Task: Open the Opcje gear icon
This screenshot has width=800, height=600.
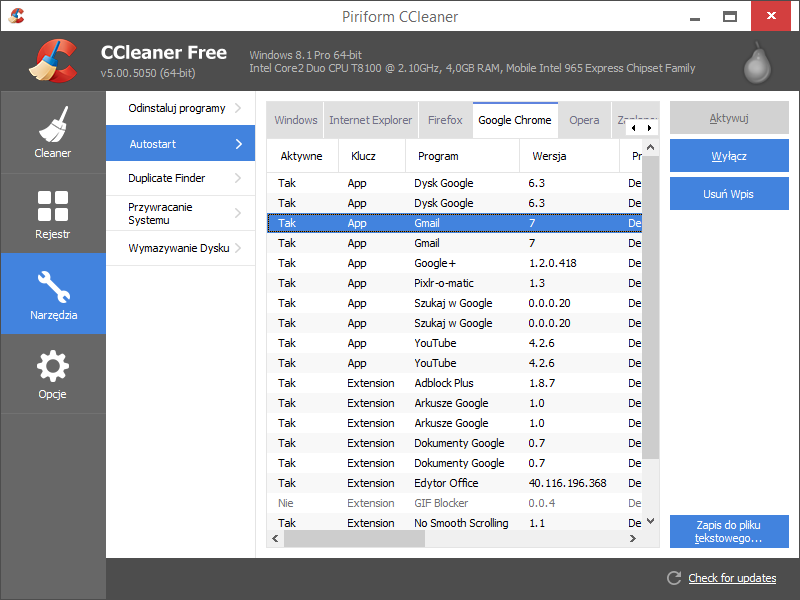Action: point(53,366)
